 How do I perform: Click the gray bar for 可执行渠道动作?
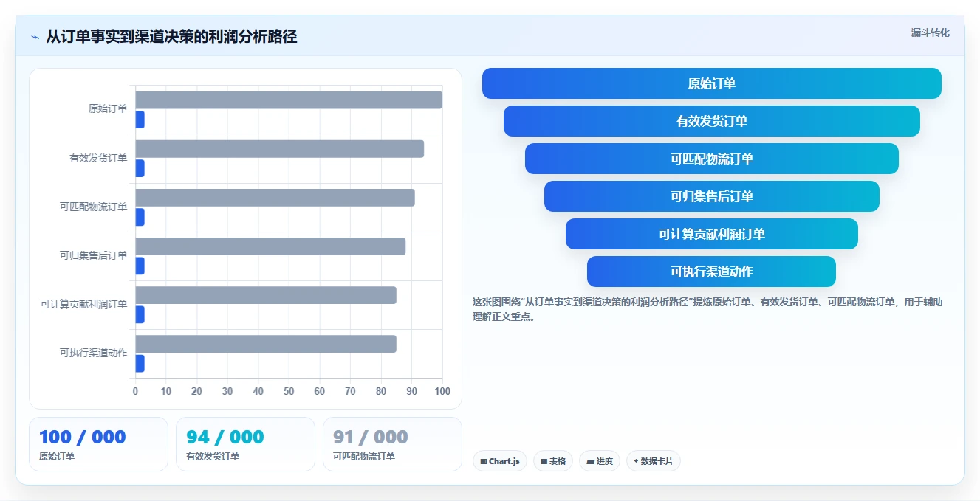point(266,344)
